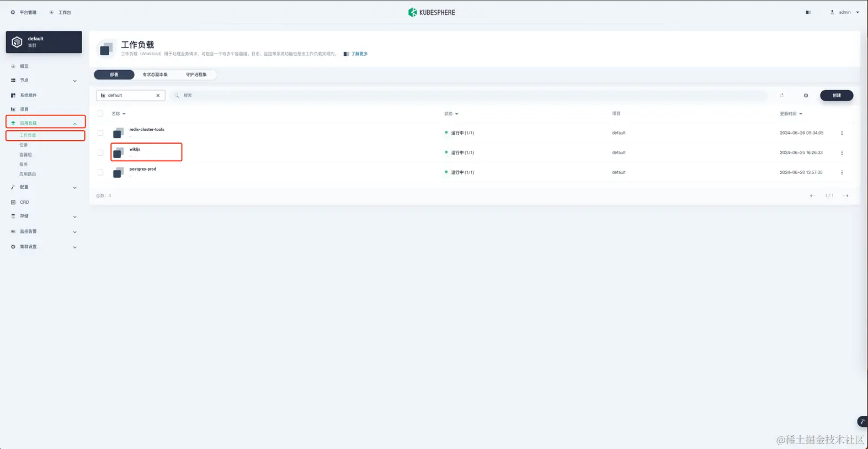The width and height of the screenshot is (868, 449).
Task: Open the 工作台 workbench icon
Action: pyautogui.click(x=51, y=12)
